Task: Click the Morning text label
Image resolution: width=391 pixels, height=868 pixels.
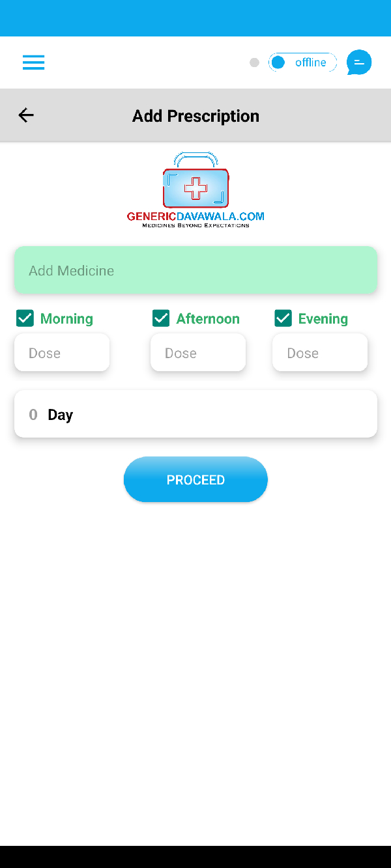Action: [66, 319]
